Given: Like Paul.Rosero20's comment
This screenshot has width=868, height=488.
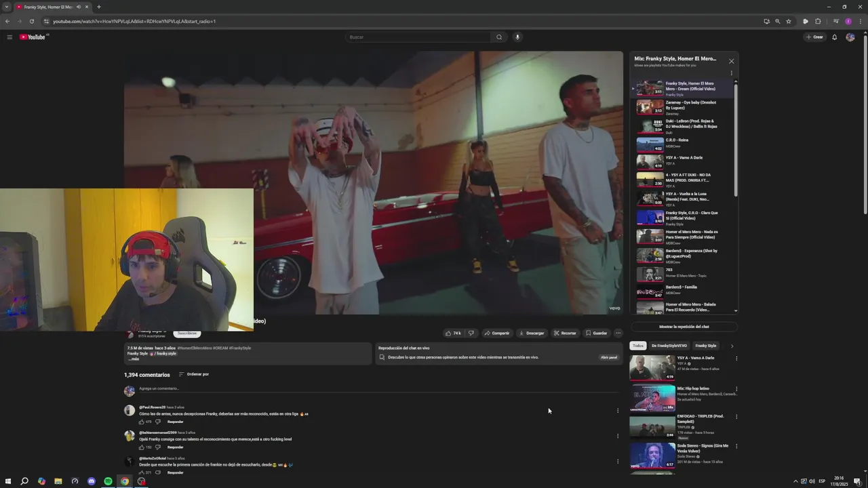Looking at the screenshot, I should click(142, 422).
